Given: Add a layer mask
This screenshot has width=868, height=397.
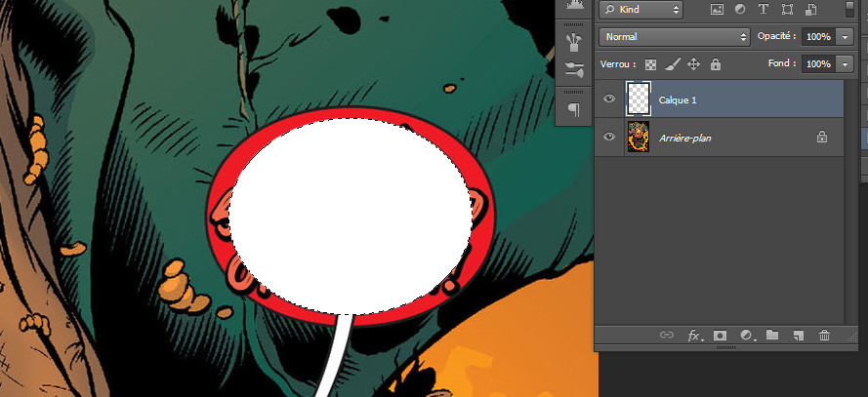Looking at the screenshot, I should tap(721, 336).
